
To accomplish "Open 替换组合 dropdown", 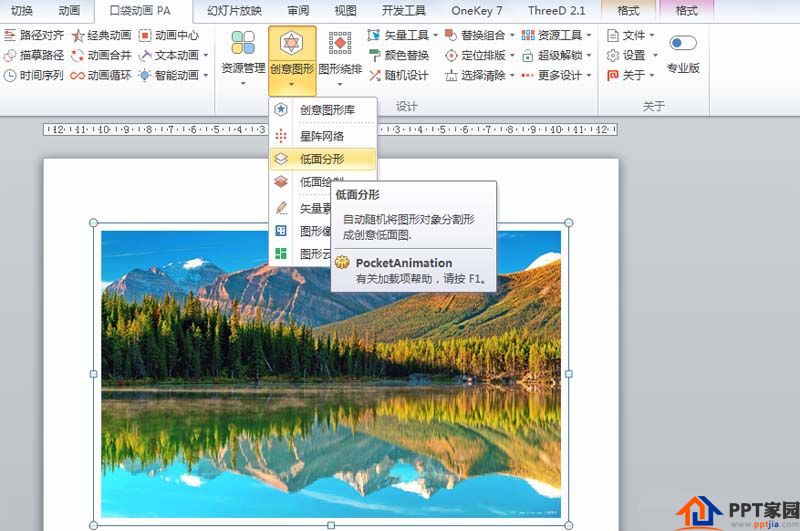I will [512, 35].
